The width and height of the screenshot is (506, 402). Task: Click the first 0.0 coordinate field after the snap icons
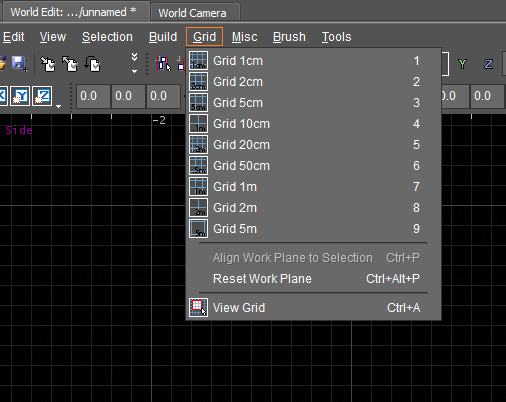(93, 96)
